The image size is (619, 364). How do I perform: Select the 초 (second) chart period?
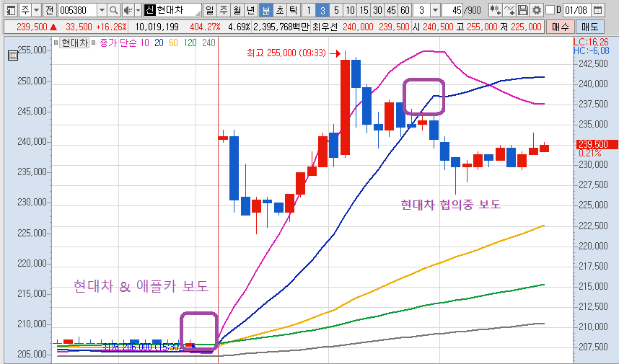[279, 10]
